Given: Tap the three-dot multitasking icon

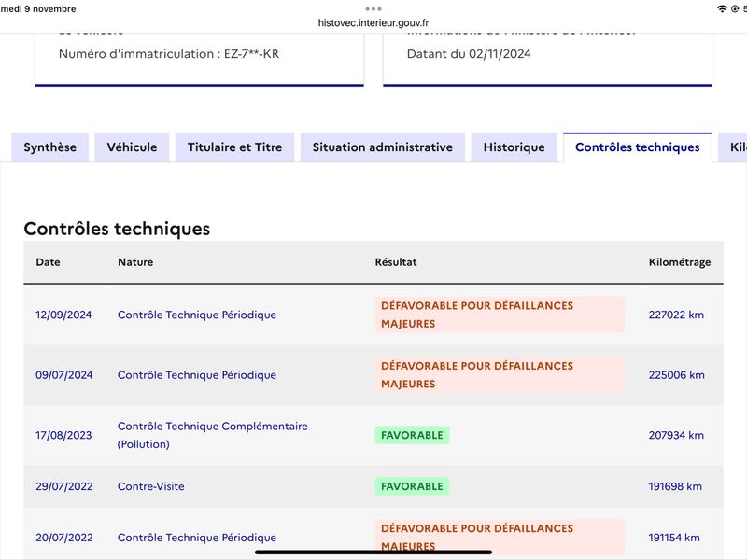Looking at the screenshot, I should (373, 8).
